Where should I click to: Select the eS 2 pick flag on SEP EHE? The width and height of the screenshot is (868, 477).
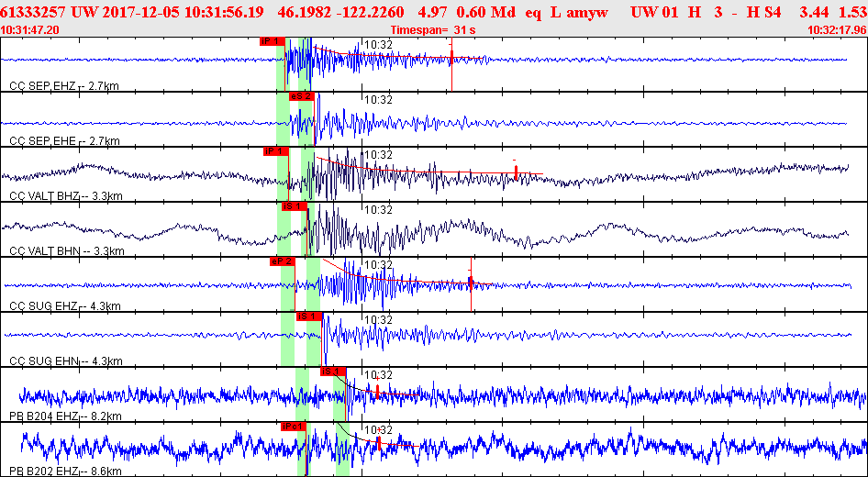pyautogui.click(x=301, y=96)
